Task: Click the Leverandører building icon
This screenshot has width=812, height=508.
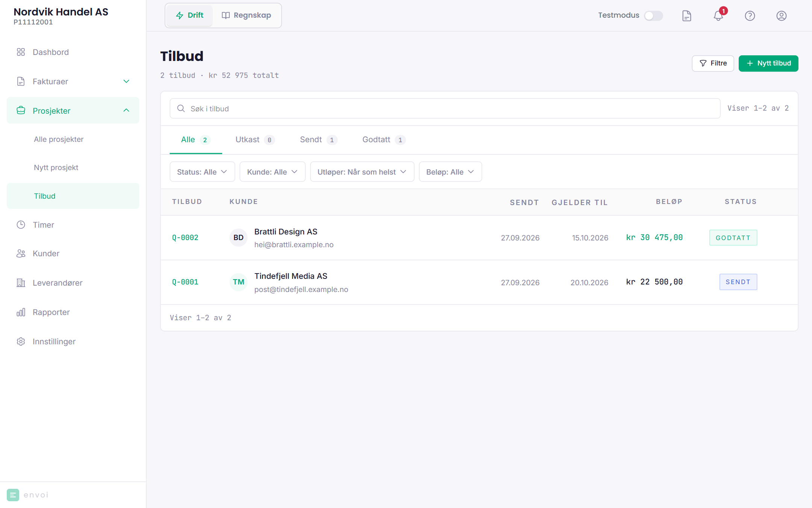Action: [x=21, y=283]
